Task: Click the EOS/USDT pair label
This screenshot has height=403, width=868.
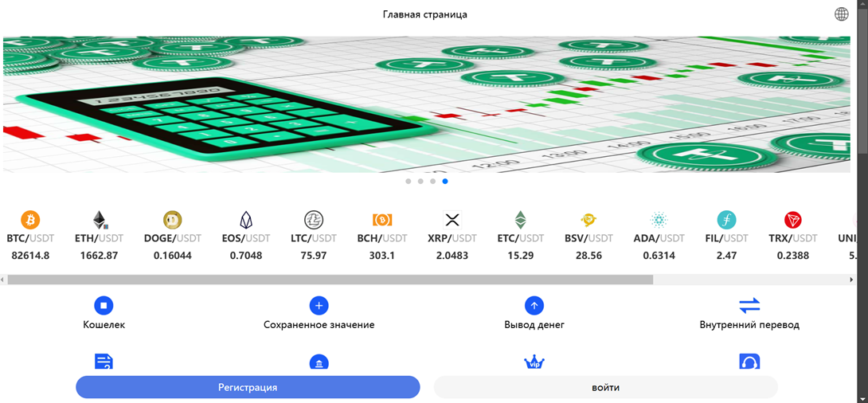Action: click(246, 239)
